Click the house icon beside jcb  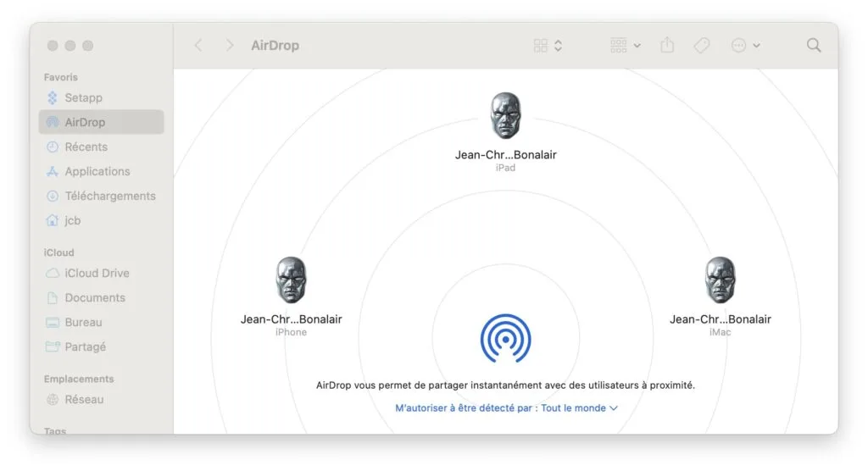point(52,220)
